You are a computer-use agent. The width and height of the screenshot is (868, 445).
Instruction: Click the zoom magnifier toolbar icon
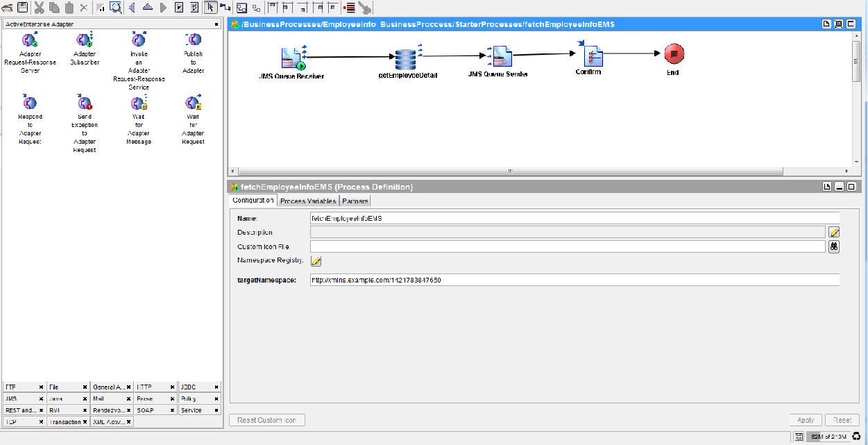pos(116,8)
